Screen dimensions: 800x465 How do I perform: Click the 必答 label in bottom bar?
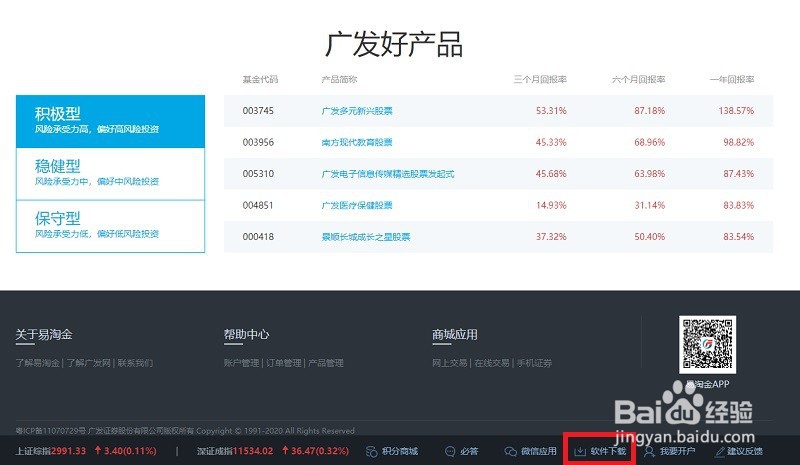click(469, 452)
